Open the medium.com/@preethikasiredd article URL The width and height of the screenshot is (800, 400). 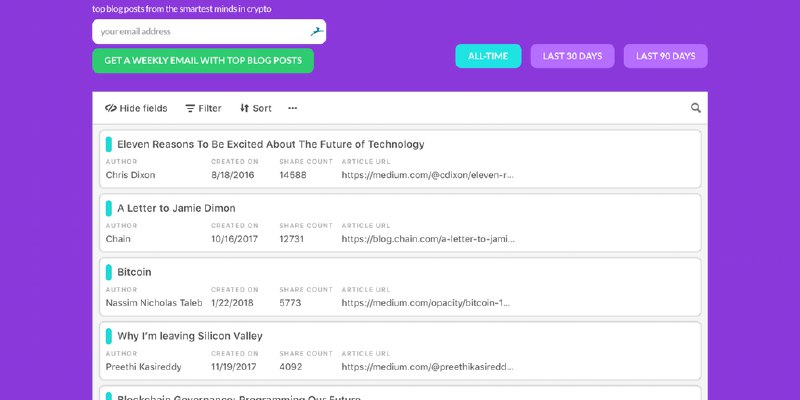tap(428, 367)
